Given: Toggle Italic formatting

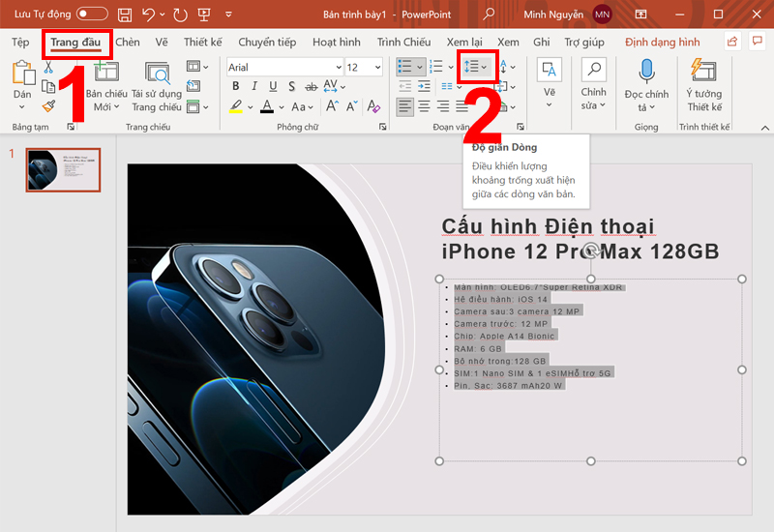Looking at the screenshot, I should click(x=254, y=87).
